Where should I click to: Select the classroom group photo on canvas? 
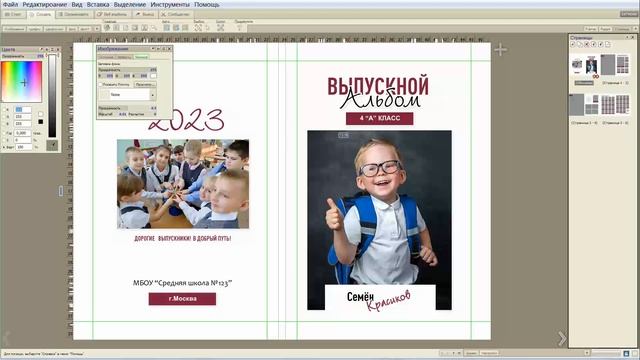coord(183,184)
